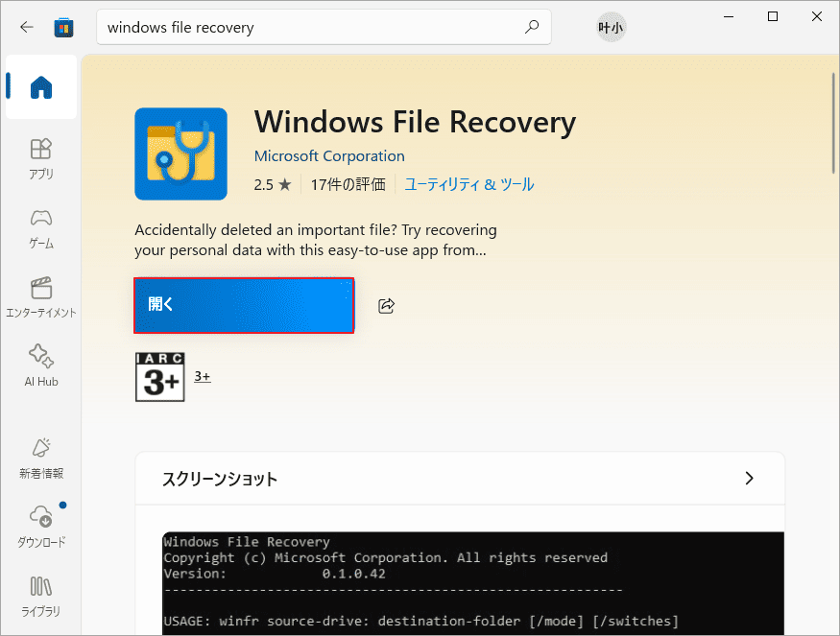Image resolution: width=840 pixels, height=636 pixels.
Task: Click the Windows File Recovery title
Action: pyautogui.click(x=415, y=122)
